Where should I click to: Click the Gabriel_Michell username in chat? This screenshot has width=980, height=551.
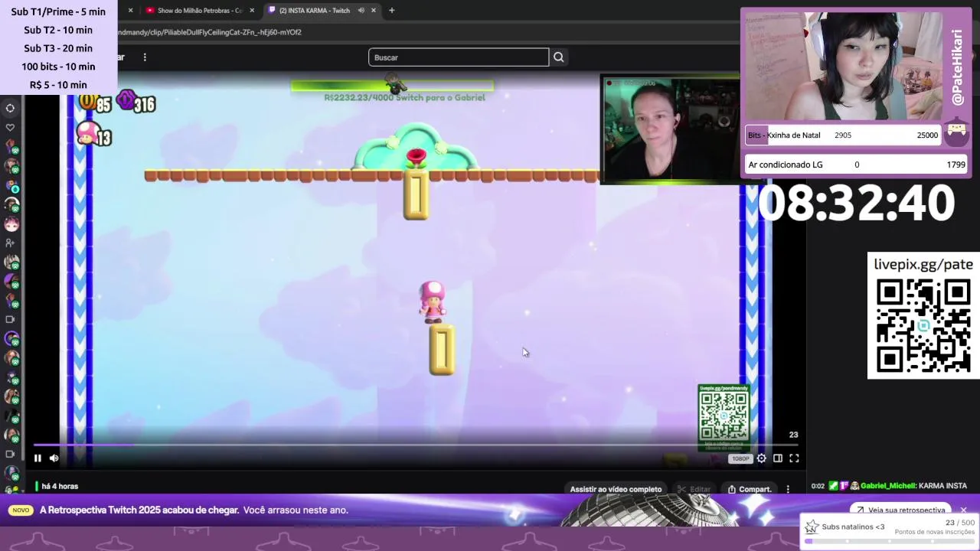(x=887, y=486)
